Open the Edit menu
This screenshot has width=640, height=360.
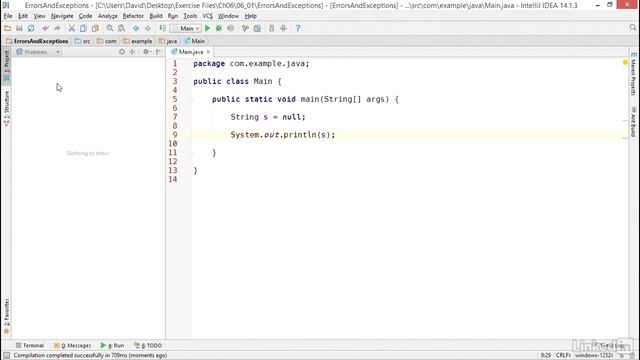[23, 16]
